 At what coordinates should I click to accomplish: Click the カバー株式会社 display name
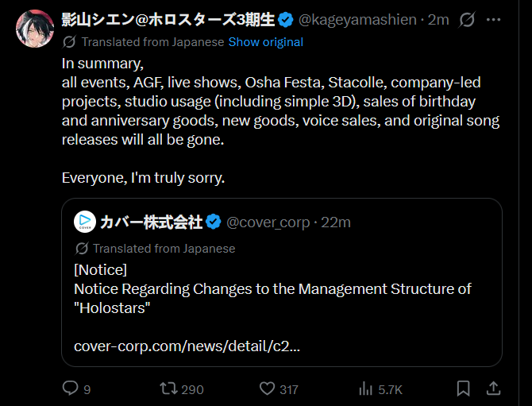[151, 222]
